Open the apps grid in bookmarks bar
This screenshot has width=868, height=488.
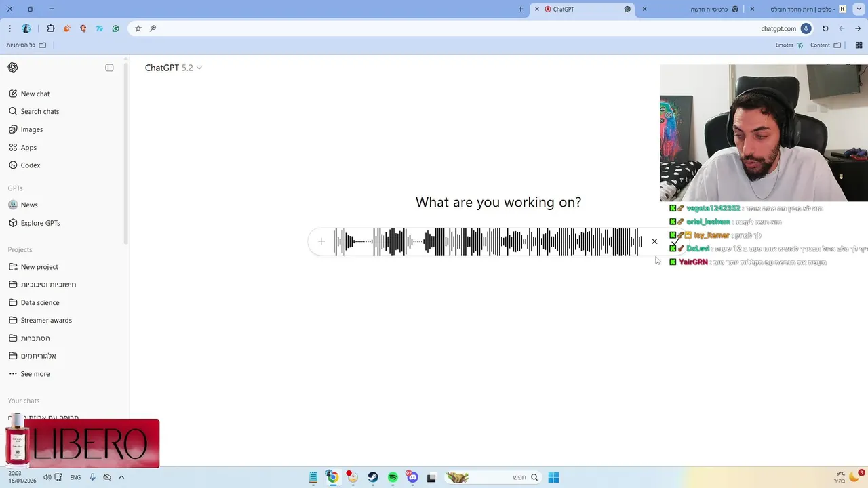click(859, 45)
